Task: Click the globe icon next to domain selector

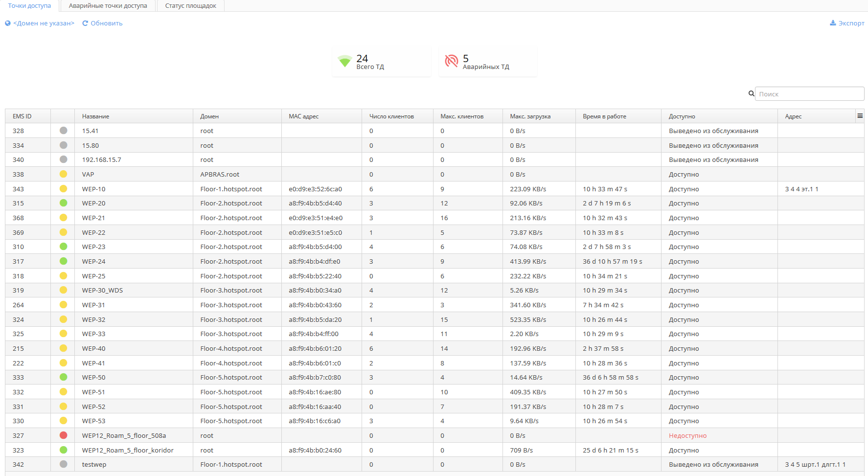Action: (x=8, y=23)
